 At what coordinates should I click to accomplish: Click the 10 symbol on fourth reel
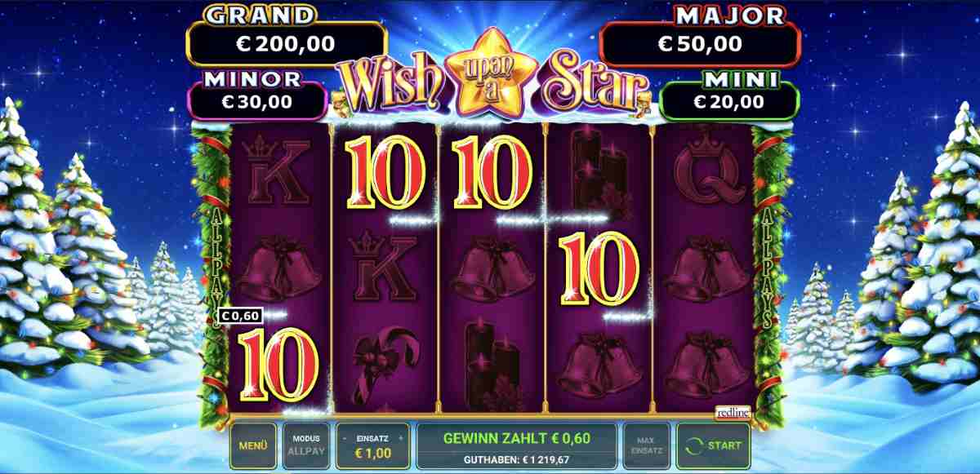pos(599,270)
